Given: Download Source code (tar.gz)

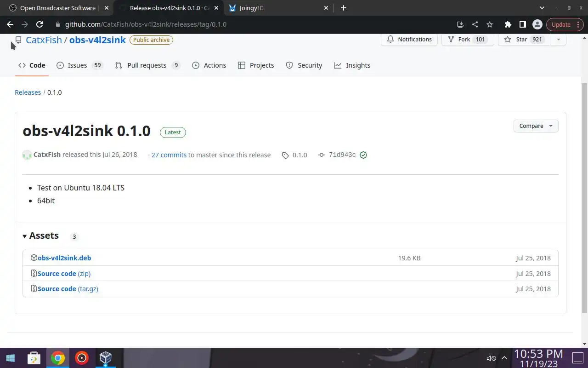Looking at the screenshot, I should pos(68,289).
